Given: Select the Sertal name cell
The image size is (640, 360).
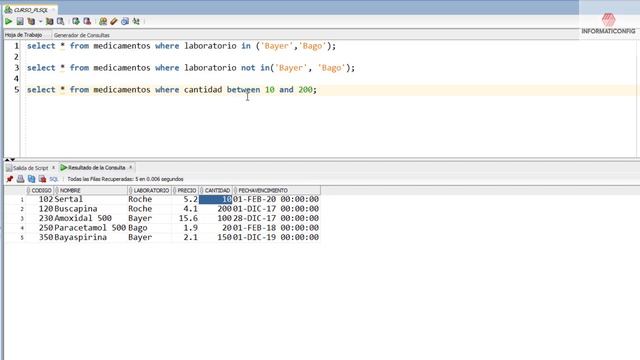Looking at the screenshot, I should point(91,199).
